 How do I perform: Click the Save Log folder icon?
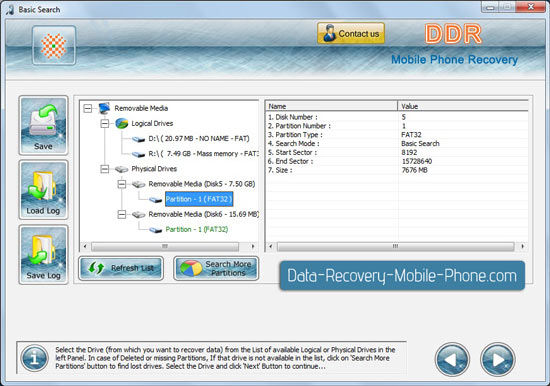[x=43, y=255]
